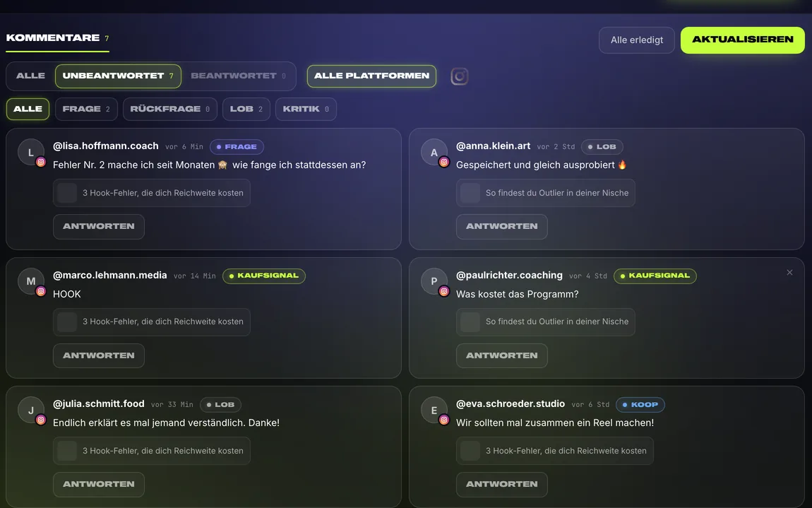This screenshot has width=812, height=508.
Task: Dismiss paulrichter.coaching comment with the X icon
Action: tap(789, 273)
